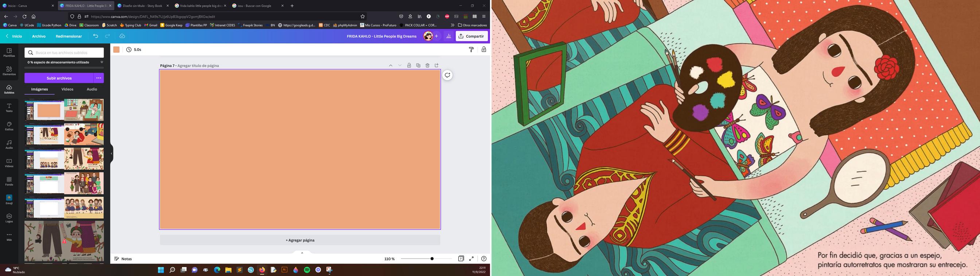Image resolution: width=980 pixels, height=276 pixels.
Task: Add a title to page 7
Action: click(198, 66)
